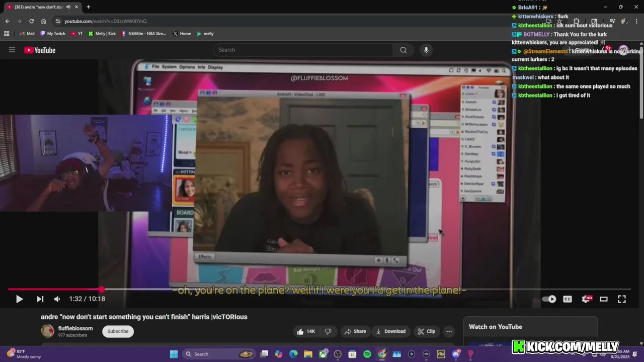Screen dimensions: 644x362
Task: Open weather widget showing 85°F
Action: (x=24, y=354)
